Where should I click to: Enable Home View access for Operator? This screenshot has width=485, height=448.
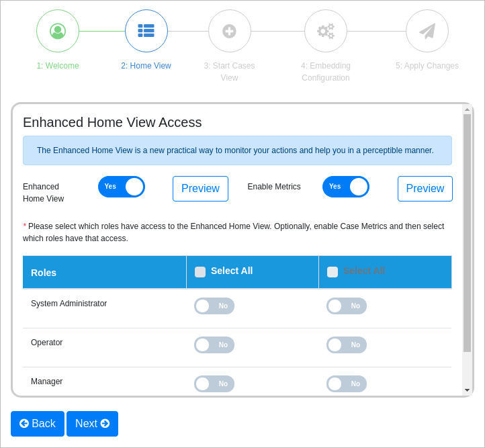214,345
